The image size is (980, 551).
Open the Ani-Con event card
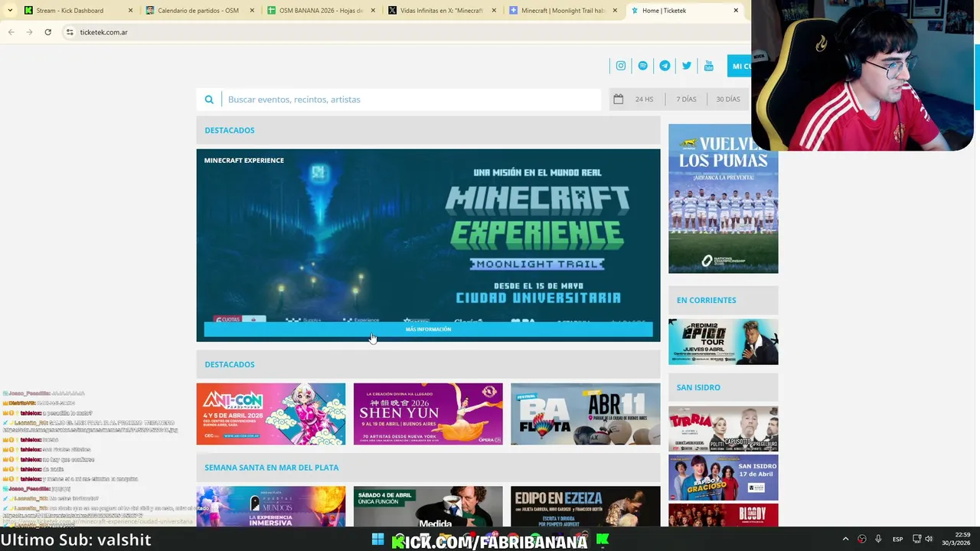pyautogui.click(x=270, y=413)
